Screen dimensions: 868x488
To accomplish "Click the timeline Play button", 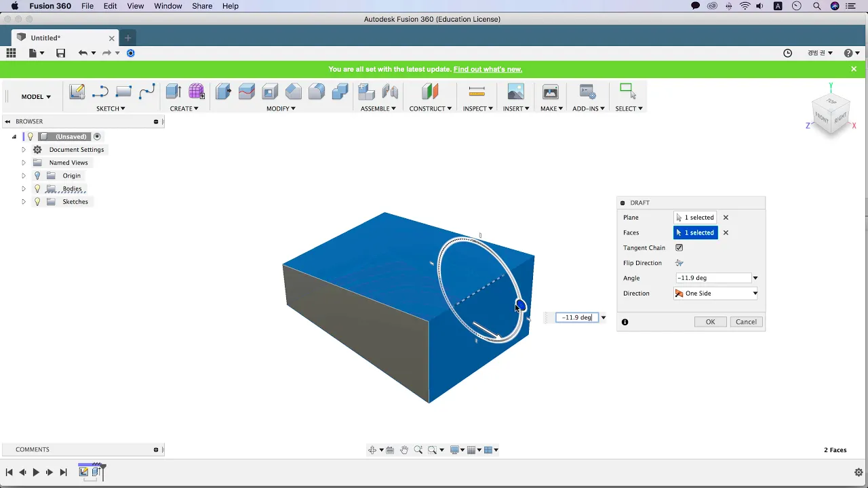I will pyautogui.click(x=36, y=472).
